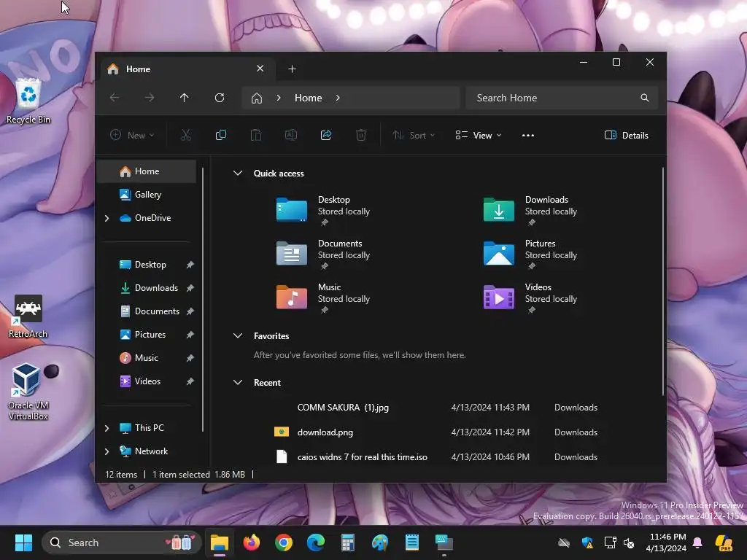Open the View dropdown menu

pyautogui.click(x=479, y=135)
